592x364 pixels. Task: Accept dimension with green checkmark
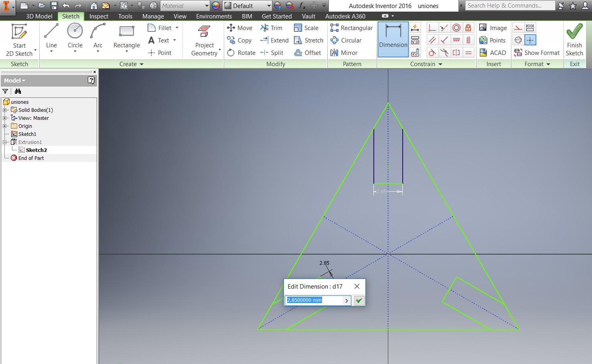click(x=359, y=300)
